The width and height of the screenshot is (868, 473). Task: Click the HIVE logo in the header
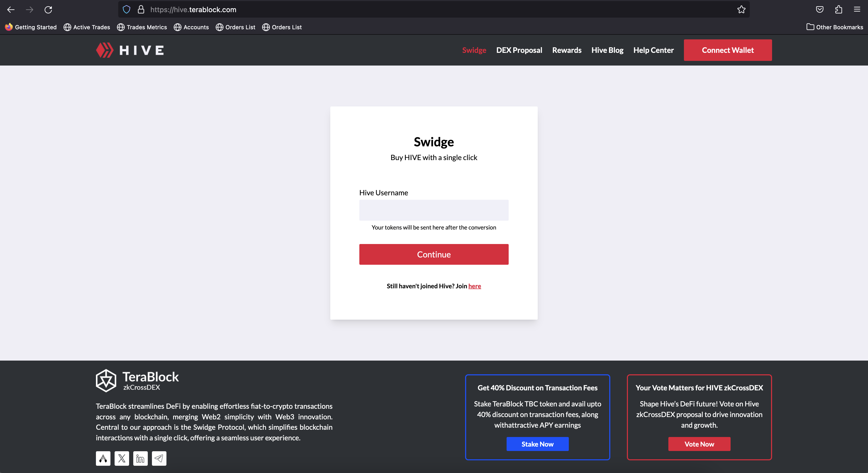pos(130,50)
